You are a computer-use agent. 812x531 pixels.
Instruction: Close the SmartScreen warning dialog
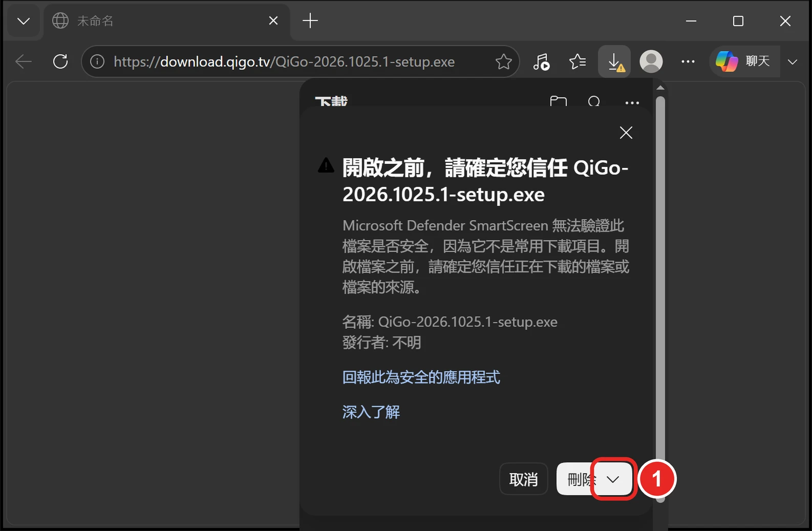click(626, 133)
